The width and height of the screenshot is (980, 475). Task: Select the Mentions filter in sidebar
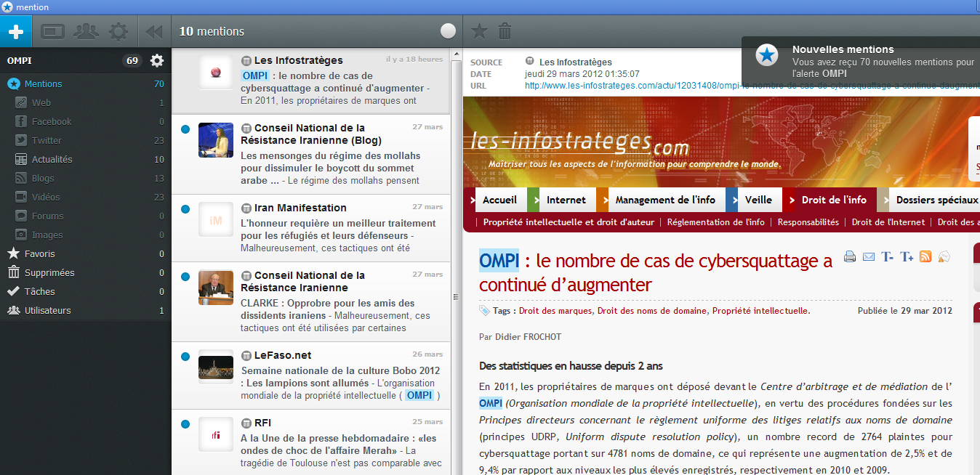pyautogui.click(x=86, y=84)
